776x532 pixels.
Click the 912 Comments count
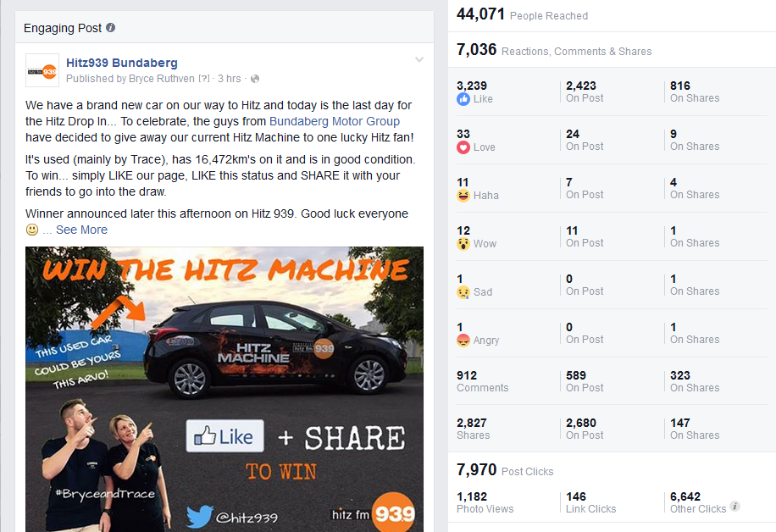click(483, 381)
